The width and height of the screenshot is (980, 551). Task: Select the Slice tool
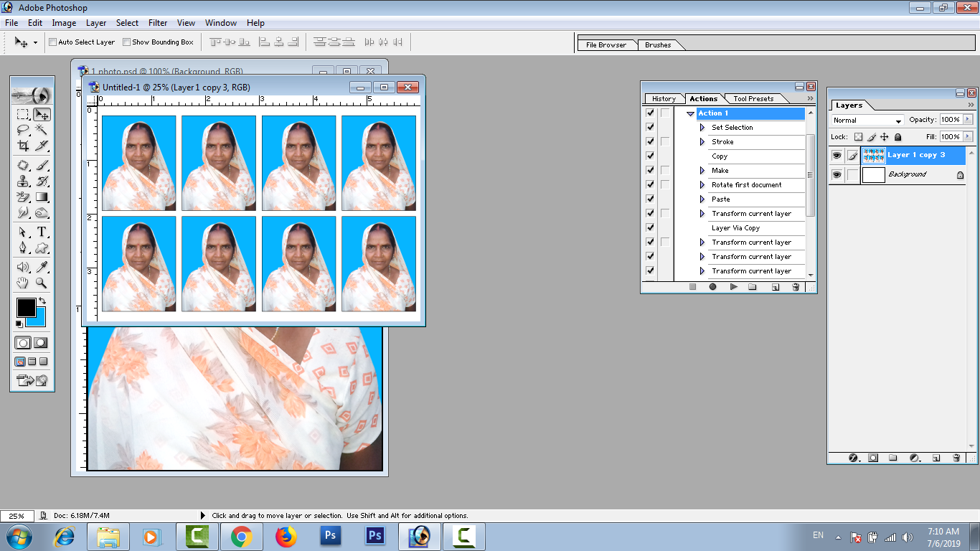pyautogui.click(x=42, y=146)
